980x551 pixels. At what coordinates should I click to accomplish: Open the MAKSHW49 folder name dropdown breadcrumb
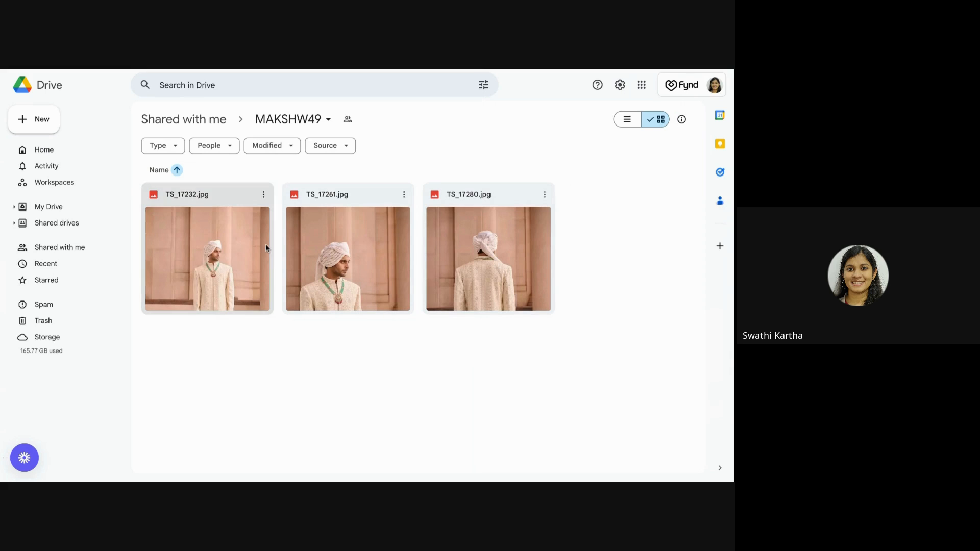pos(292,119)
